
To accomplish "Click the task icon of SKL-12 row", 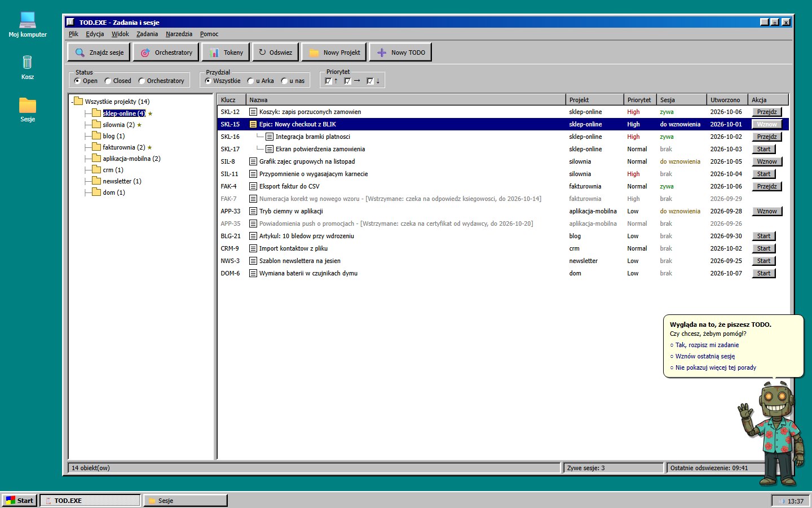I will [253, 112].
